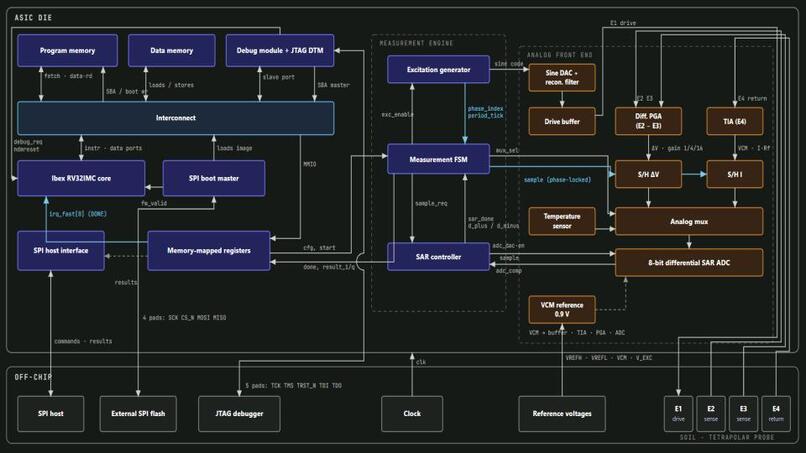Select the VREFH · VREFL · VCM · V_EXC label
The height and width of the screenshot is (453, 806).
click(609, 358)
